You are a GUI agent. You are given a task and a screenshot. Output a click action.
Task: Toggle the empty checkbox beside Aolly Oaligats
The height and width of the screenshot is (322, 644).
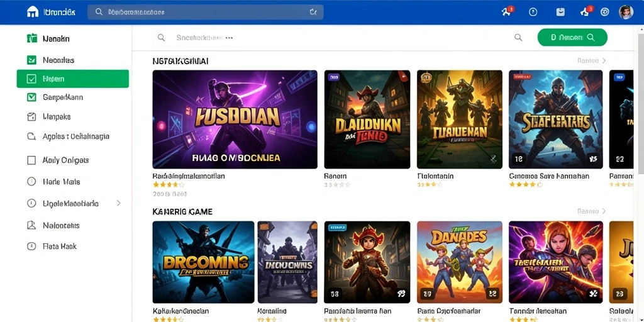point(31,160)
